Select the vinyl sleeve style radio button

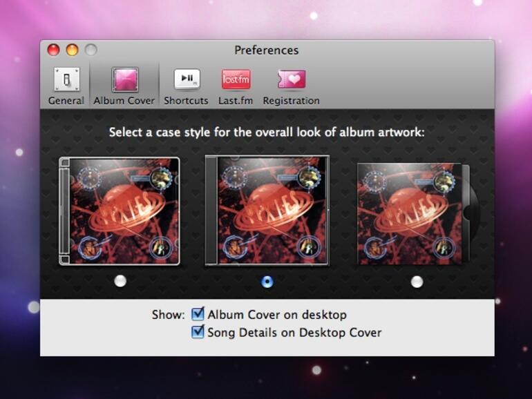pos(417,282)
